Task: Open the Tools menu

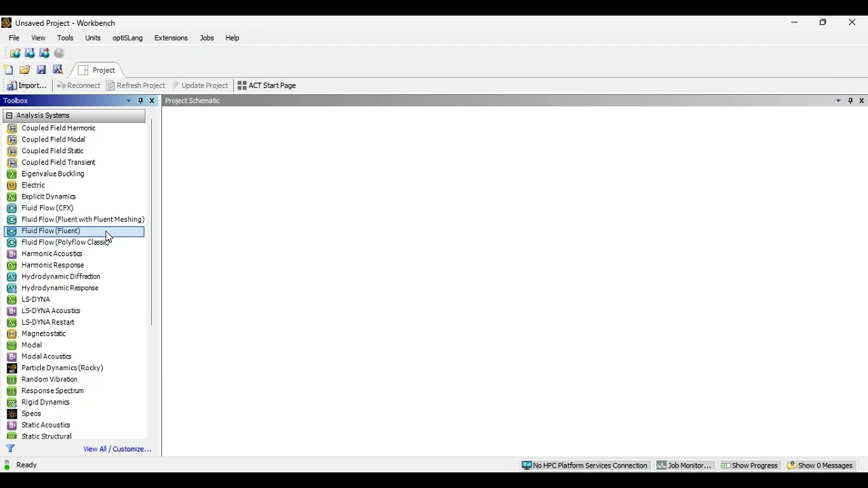Action: 65,38
